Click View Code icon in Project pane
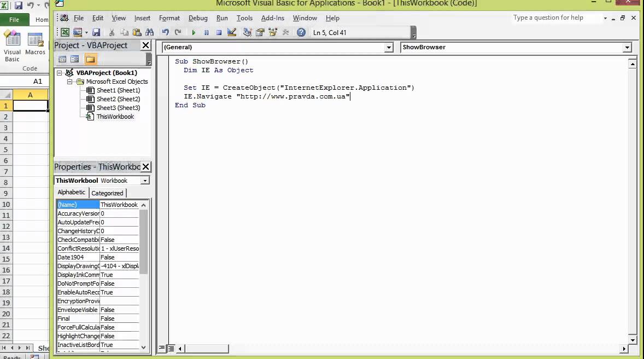This screenshot has height=359, width=644. coord(62,59)
